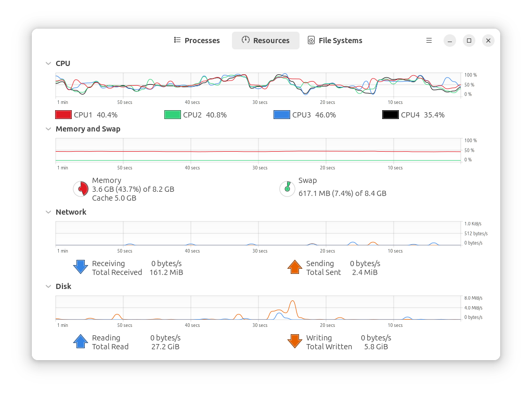
Task: Click the disk Writing arrow icon
Action: [x=295, y=341]
